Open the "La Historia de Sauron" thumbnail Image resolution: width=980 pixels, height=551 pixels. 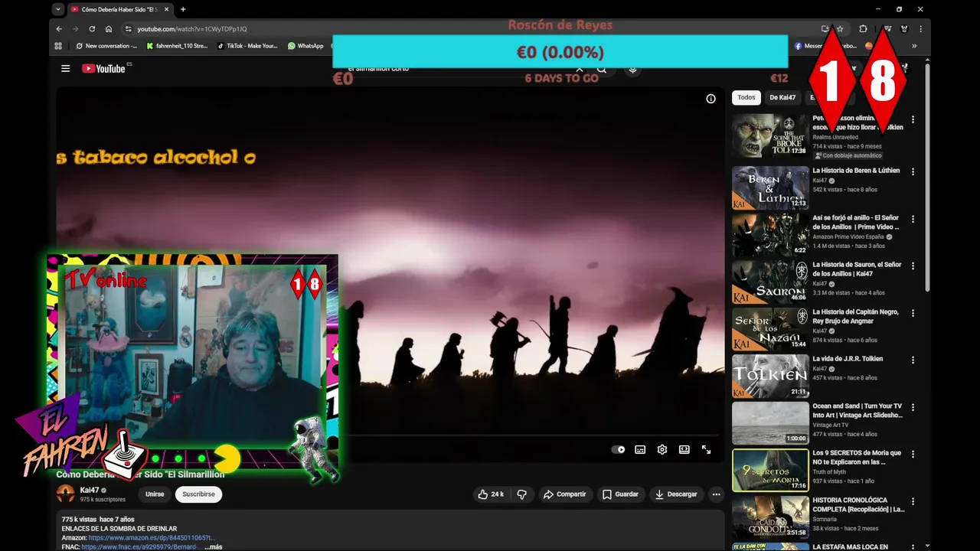click(x=770, y=282)
